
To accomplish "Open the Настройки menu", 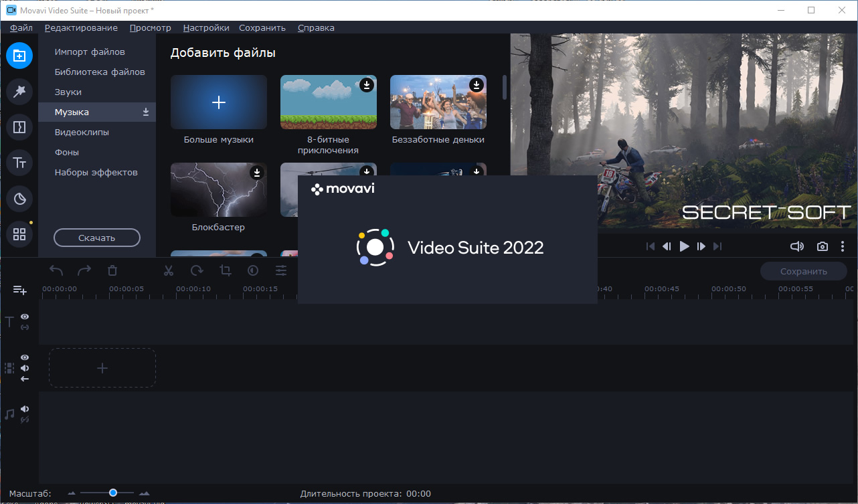I will point(206,27).
